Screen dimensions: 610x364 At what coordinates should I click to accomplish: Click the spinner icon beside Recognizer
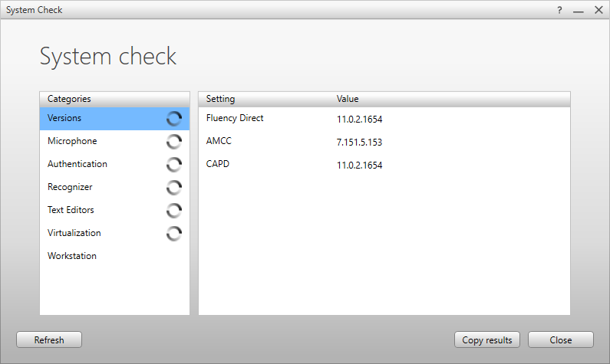click(174, 188)
